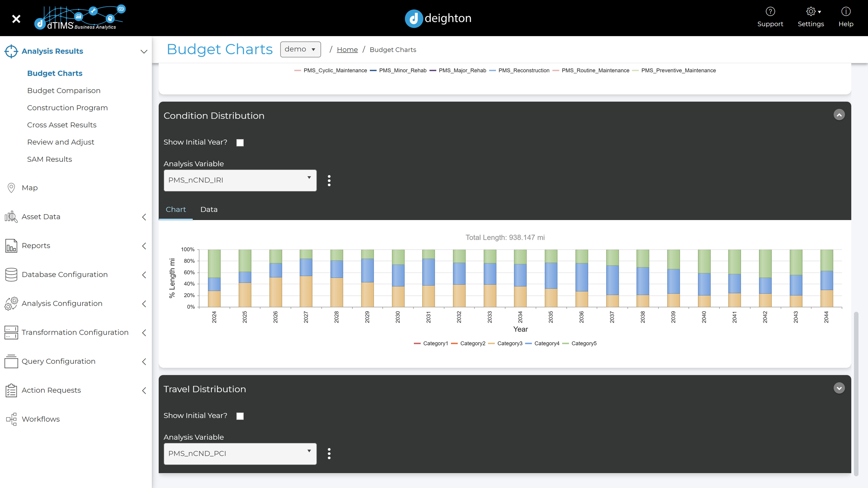Open the demo scenario dropdown
The image size is (868, 488).
[300, 50]
